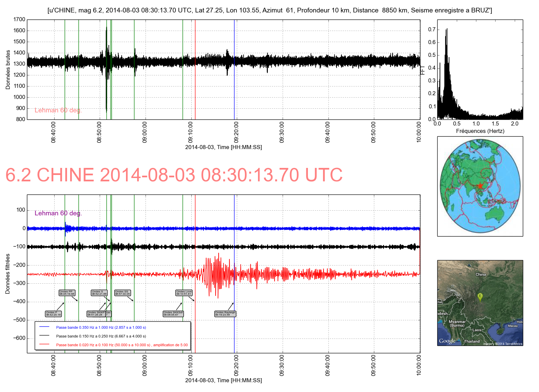
Task: Click the Ondes SKKSdf annotation box
Action: [173, 314]
